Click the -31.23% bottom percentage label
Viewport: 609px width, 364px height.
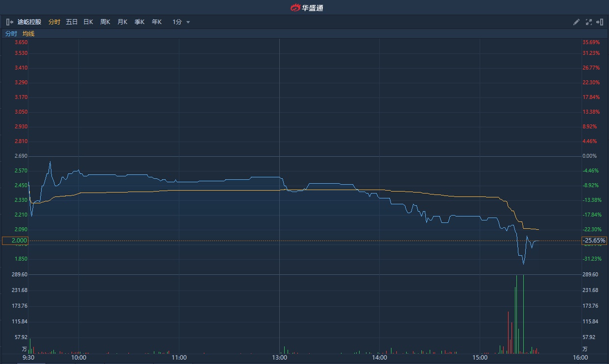(x=591, y=259)
